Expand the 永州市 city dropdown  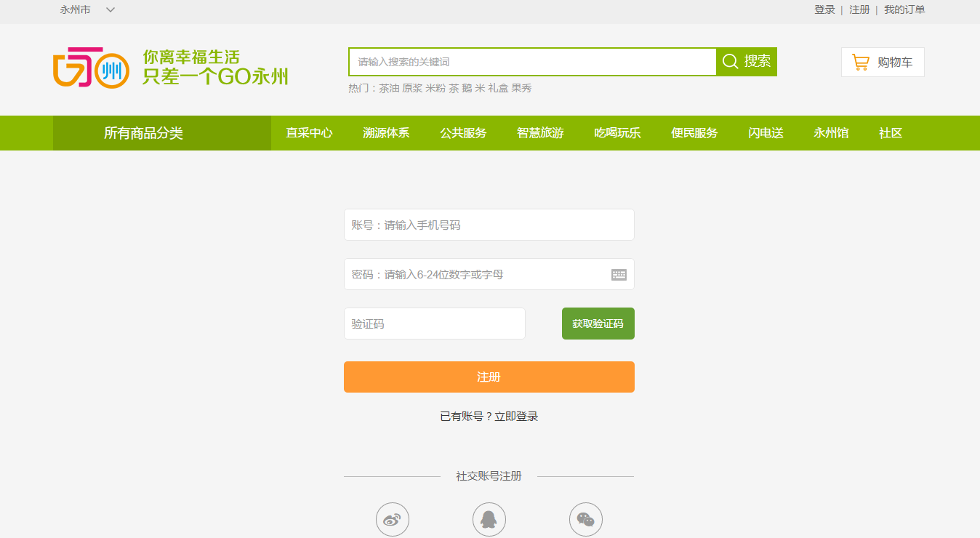pyautogui.click(x=110, y=10)
